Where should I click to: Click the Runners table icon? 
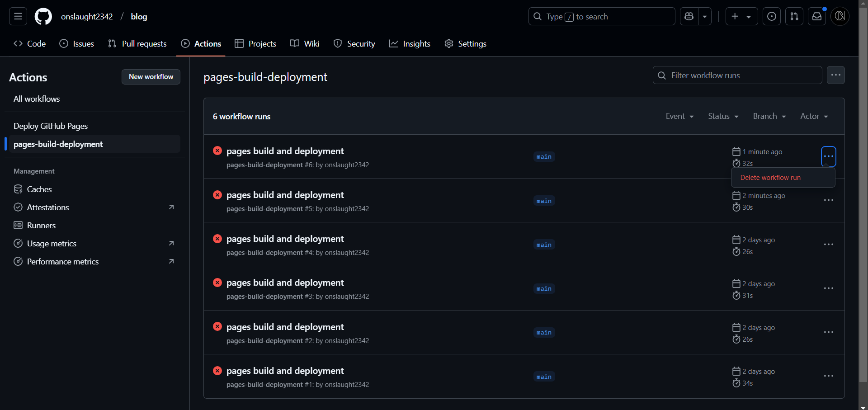click(x=18, y=225)
